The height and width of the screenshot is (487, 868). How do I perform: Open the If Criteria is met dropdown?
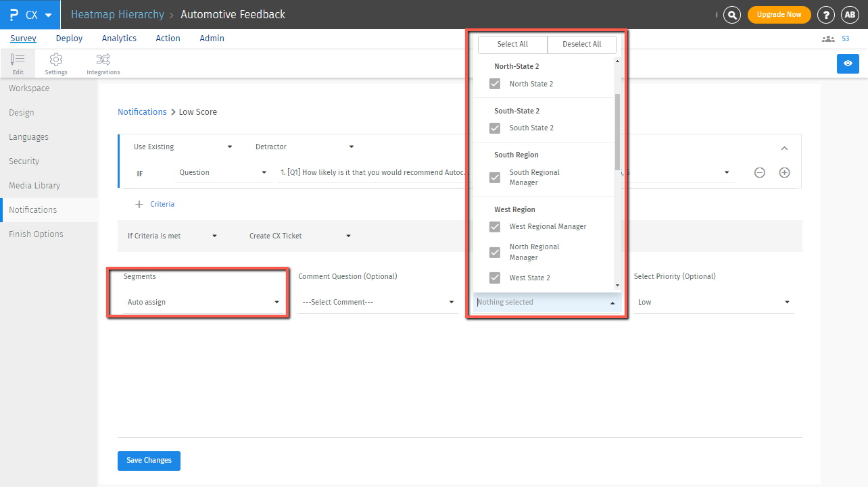click(x=172, y=236)
